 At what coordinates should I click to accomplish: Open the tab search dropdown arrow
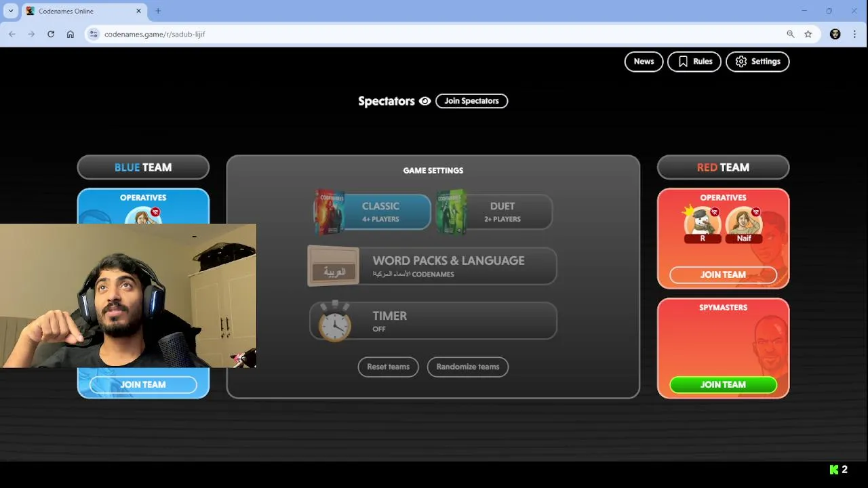(11, 12)
